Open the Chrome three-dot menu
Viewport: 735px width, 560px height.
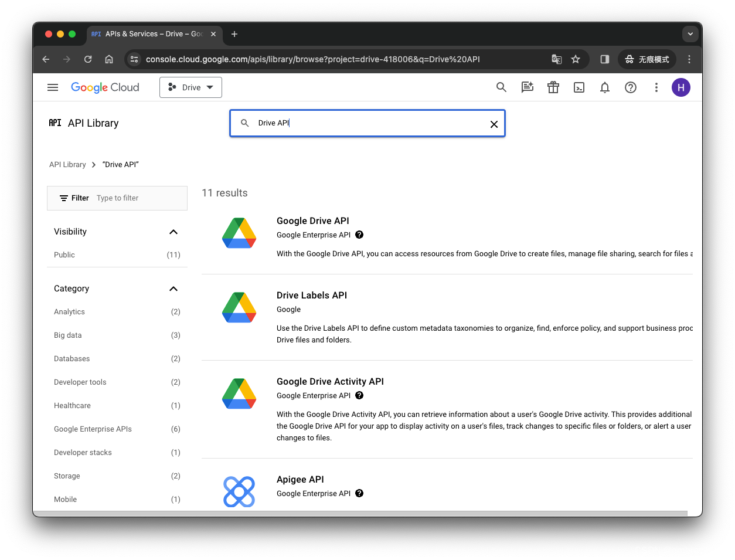[x=689, y=59]
